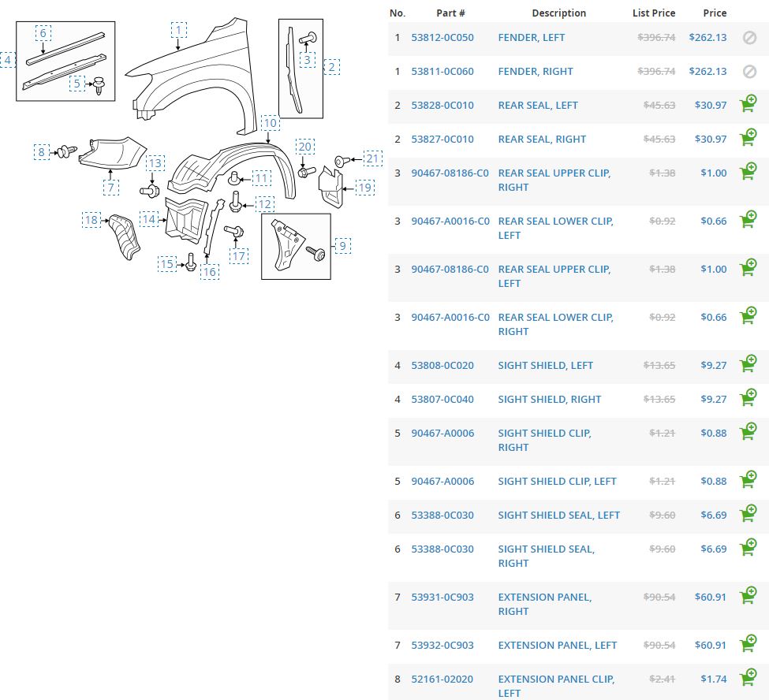Select callout 6 in the diagram
The width and height of the screenshot is (769, 700).
(x=43, y=32)
